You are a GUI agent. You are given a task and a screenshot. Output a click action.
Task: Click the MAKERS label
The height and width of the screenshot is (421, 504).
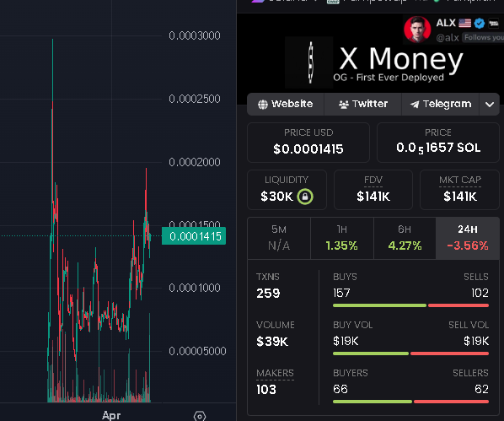[x=275, y=374]
